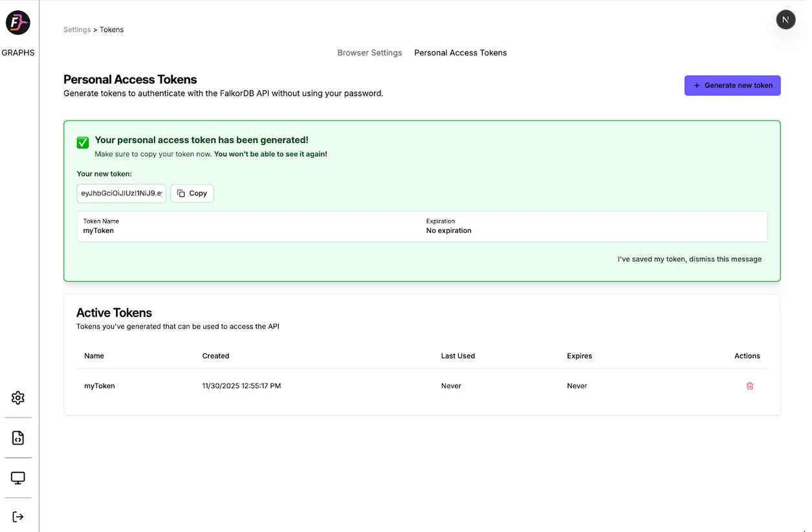Log out using the sidebar exit icon
This screenshot has height=532, width=812.
click(17, 516)
